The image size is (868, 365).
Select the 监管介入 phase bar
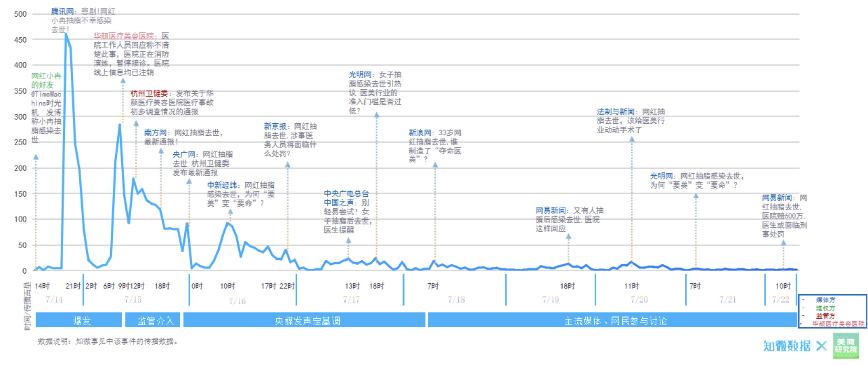click(152, 320)
